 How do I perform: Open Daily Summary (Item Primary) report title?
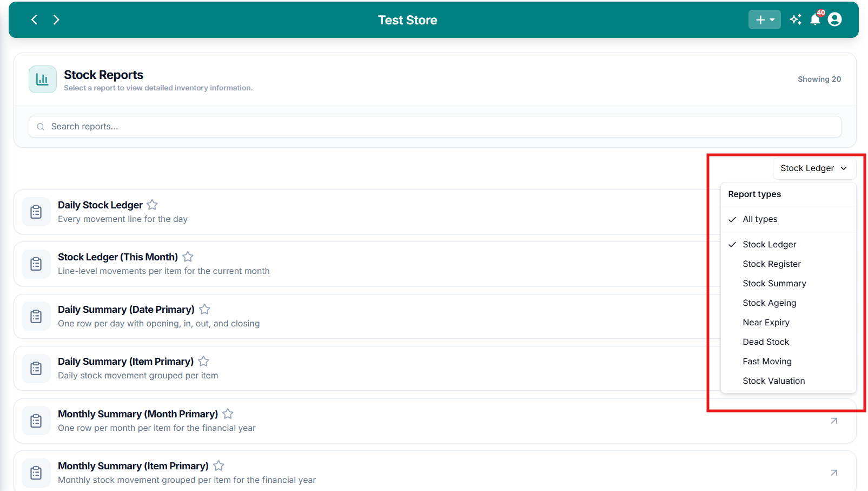point(125,362)
